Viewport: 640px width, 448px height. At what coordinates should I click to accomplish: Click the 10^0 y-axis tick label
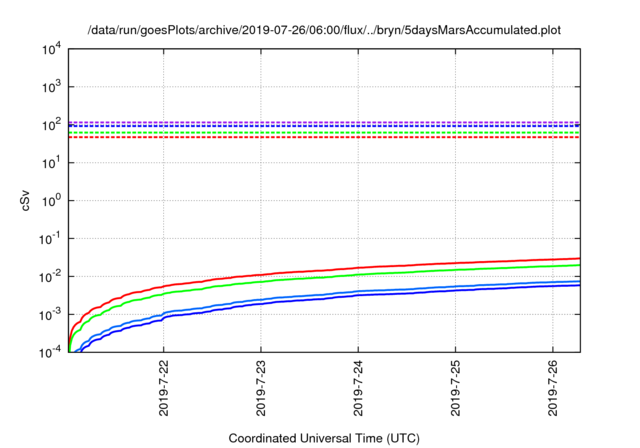pos(52,201)
